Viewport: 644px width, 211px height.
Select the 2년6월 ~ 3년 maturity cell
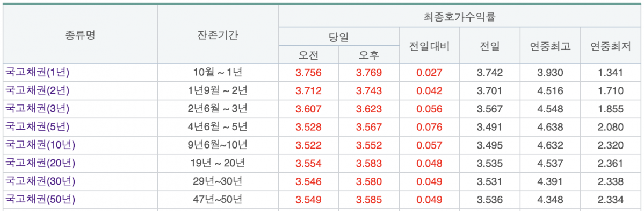click(x=218, y=109)
